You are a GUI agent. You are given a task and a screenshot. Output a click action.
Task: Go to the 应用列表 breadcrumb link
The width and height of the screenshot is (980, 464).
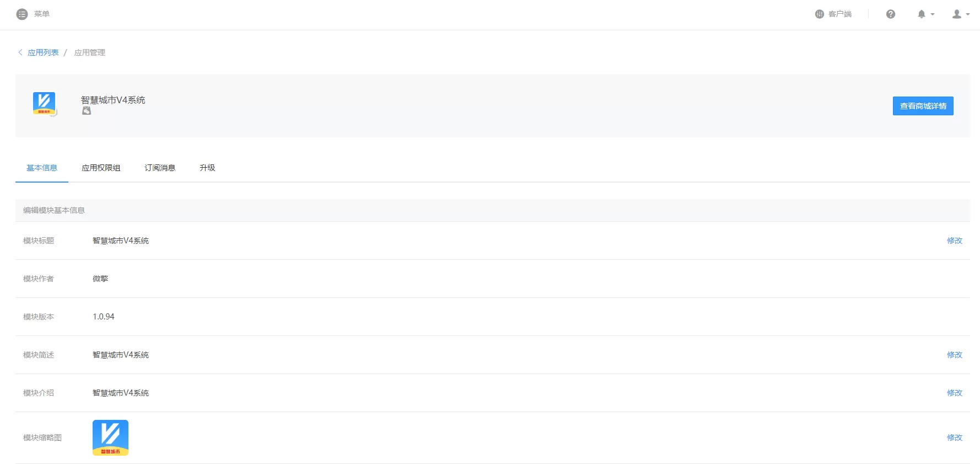click(x=43, y=52)
